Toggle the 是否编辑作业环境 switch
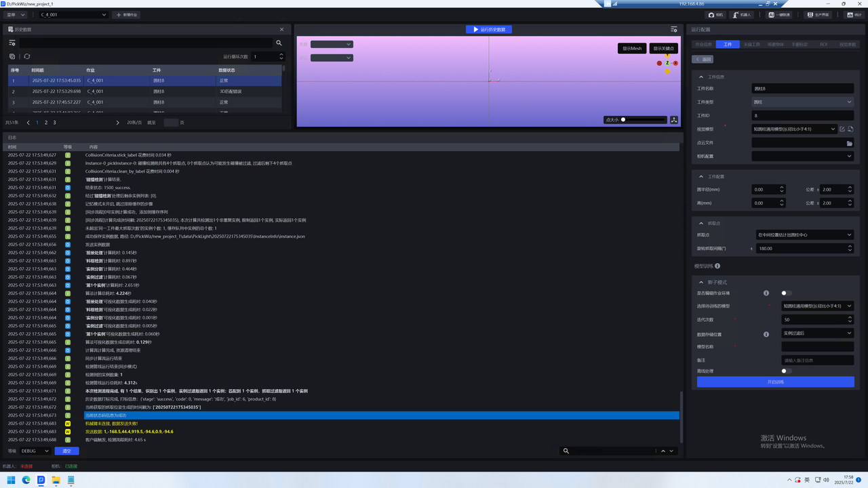Screen dimensions: 868x488 (x=786, y=293)
